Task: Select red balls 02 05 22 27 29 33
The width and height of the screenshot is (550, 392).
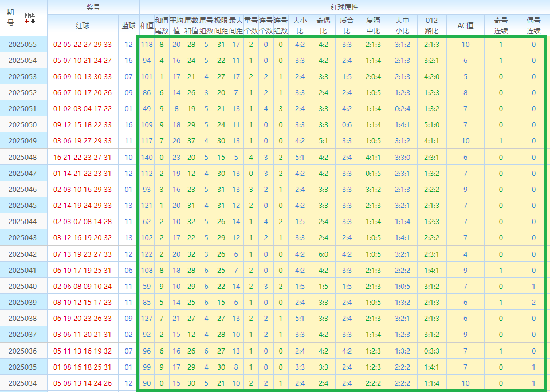Action: tap(82, 45)
